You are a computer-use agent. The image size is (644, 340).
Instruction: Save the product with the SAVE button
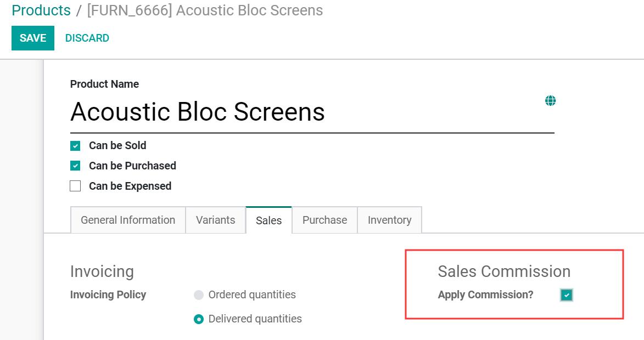pos(33,38)
